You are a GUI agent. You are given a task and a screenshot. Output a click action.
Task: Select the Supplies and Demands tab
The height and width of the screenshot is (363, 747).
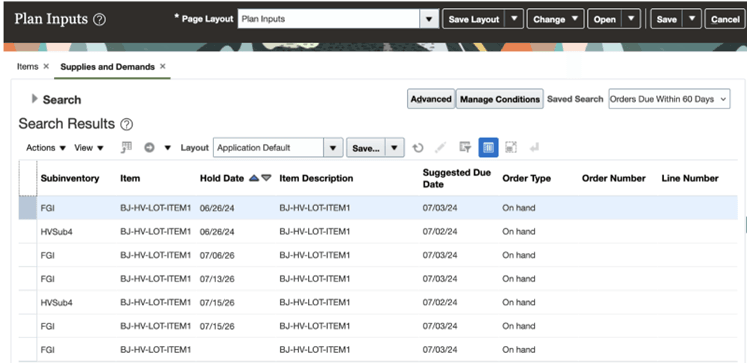107,67
